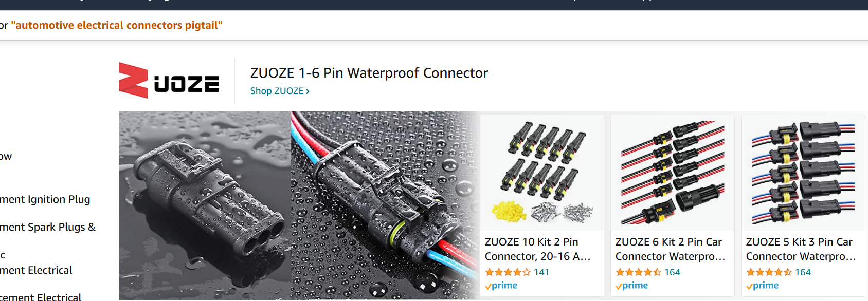Click the ZUOZE brand logo

pyautogui.click(x=169, y=81)
